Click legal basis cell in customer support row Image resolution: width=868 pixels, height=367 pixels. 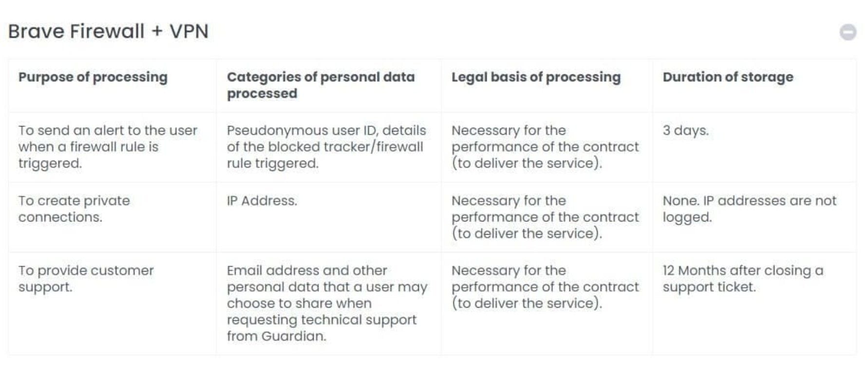coord(545,287)
